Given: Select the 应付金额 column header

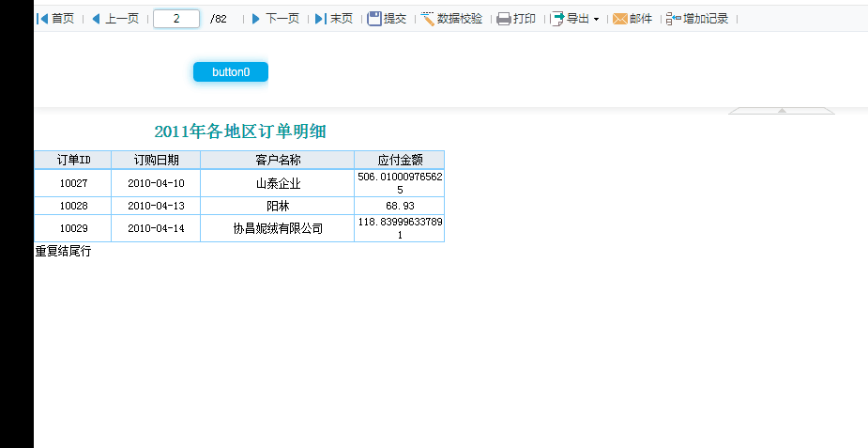Looking at the screenshot, I should pyautogui.click(x=400, y=160).
